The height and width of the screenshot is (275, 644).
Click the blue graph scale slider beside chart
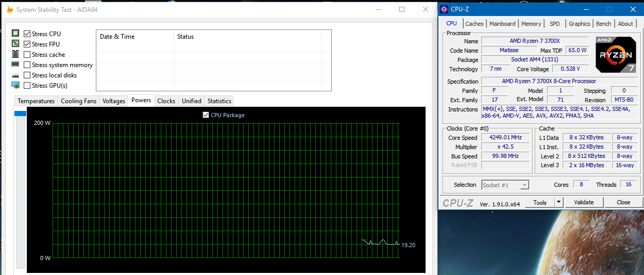(x=20, y=114)
